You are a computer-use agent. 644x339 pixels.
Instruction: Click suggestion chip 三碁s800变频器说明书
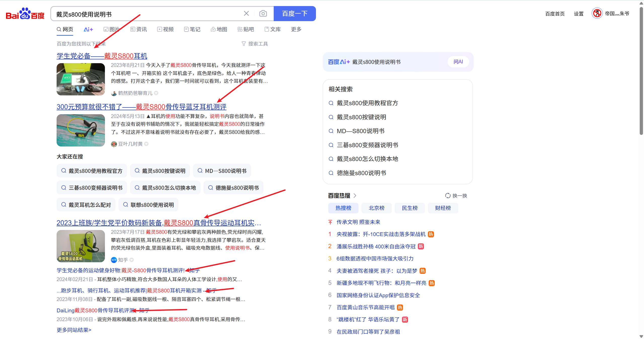coord(92,188)
